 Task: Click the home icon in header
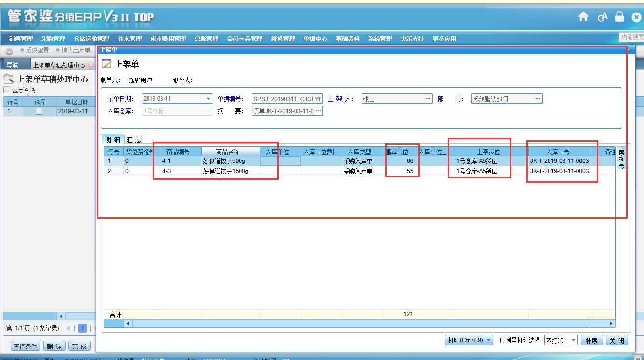[x=583, y=17]
